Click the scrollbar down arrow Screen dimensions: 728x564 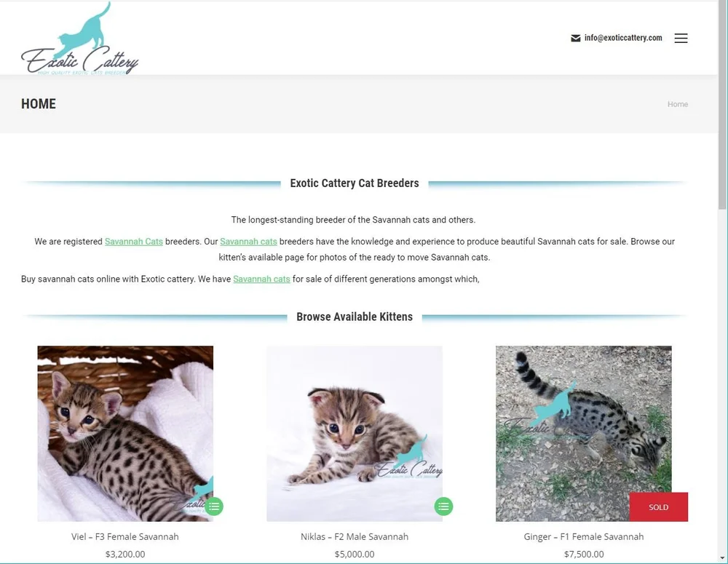722,558
